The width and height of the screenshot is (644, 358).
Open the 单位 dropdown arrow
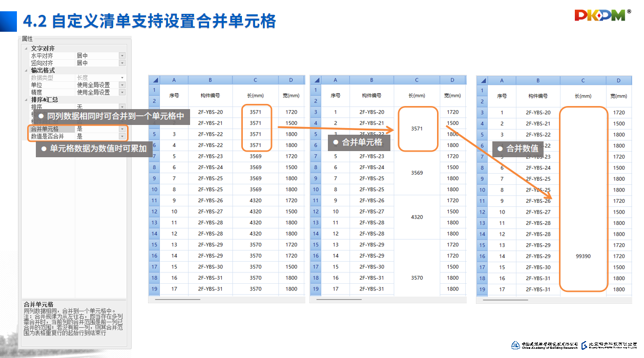(x=122, y=85)
